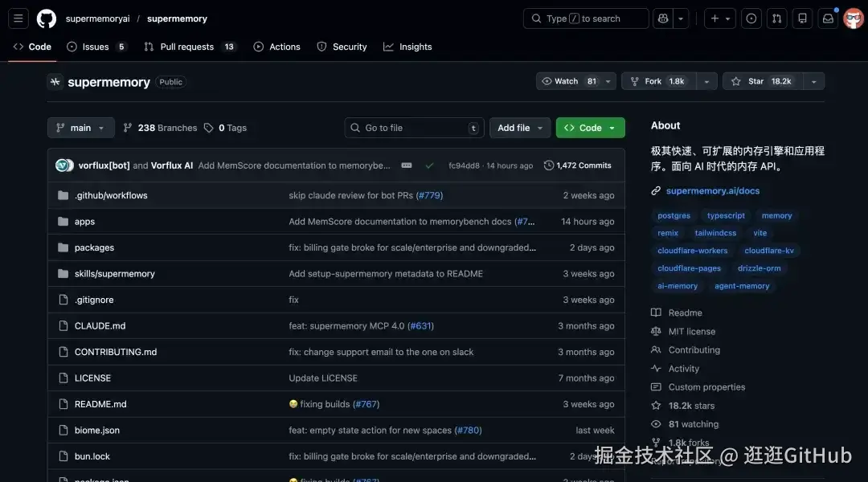This screenshot has height=482, width=868.
Task: Focus the 'Type / to search' field
Action: (x=586, y=18)
